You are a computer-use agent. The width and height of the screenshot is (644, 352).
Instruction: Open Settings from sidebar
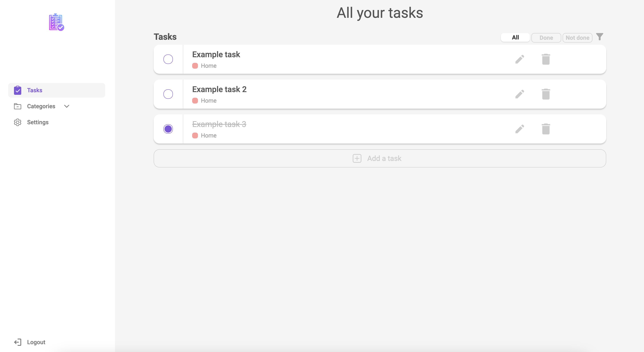37,122
